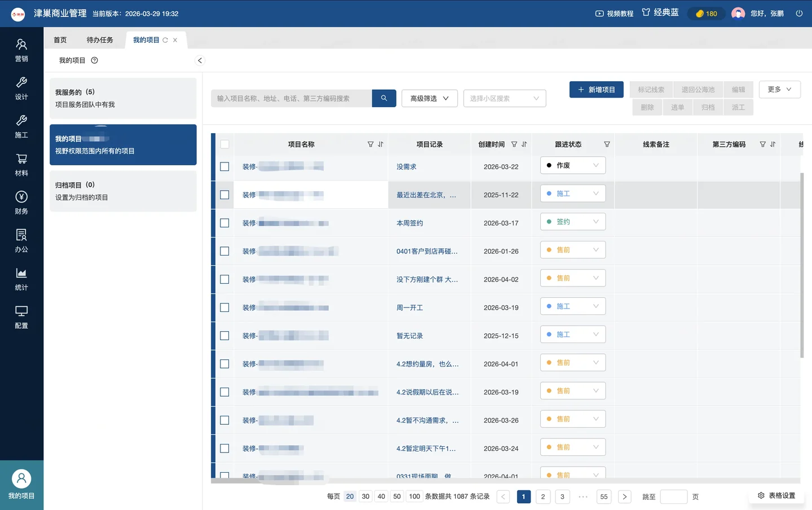Go to page 2 in pagination
This screenshot has height=510, width=812.
pos(542,496)
